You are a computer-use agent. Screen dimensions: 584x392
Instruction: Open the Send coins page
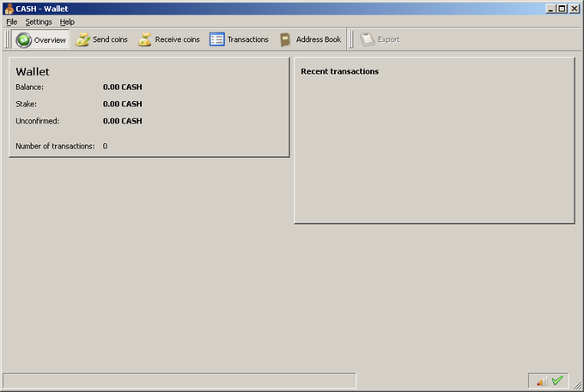click(101, 39)
